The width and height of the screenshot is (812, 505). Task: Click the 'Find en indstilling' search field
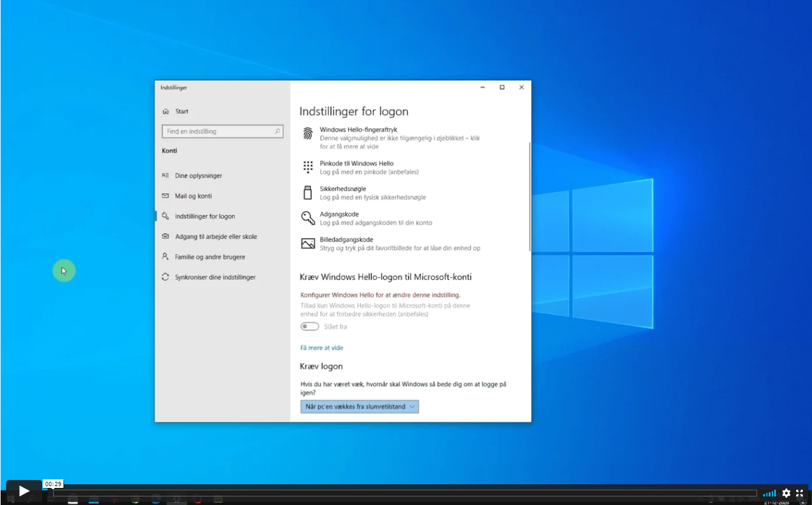[x=218, y=131]
